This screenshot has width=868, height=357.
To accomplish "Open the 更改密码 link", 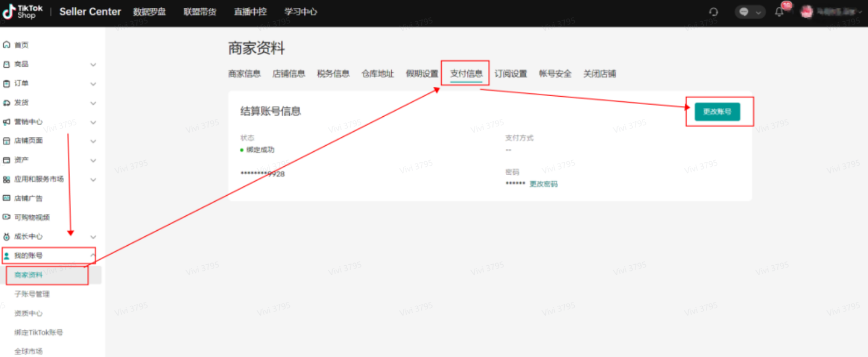I will coord(542,184).
